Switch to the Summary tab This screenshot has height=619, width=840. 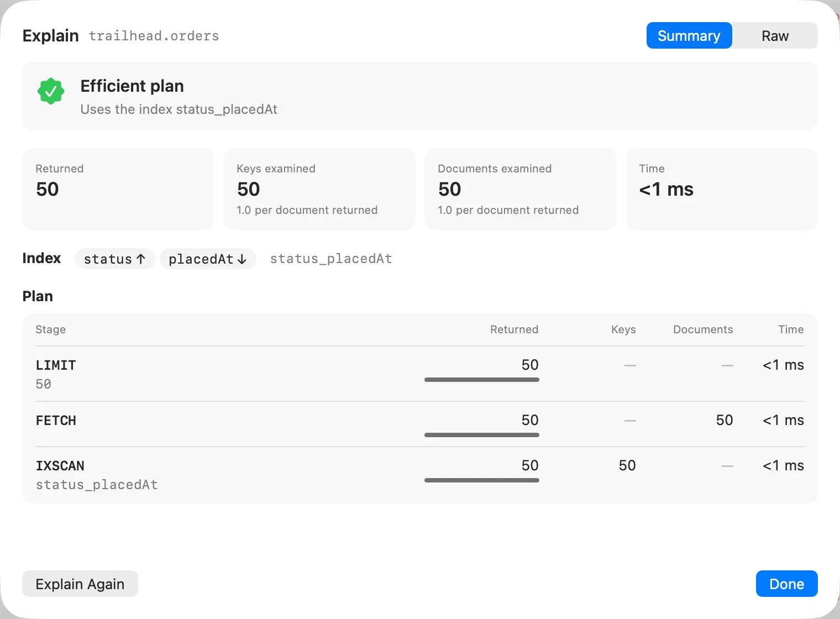[x=689, y=35]
